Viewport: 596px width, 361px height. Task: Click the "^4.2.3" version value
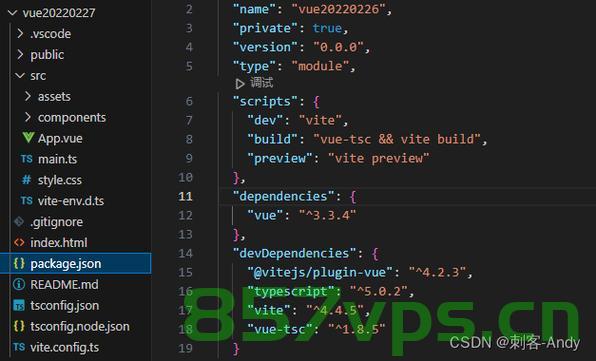[437, 272]
